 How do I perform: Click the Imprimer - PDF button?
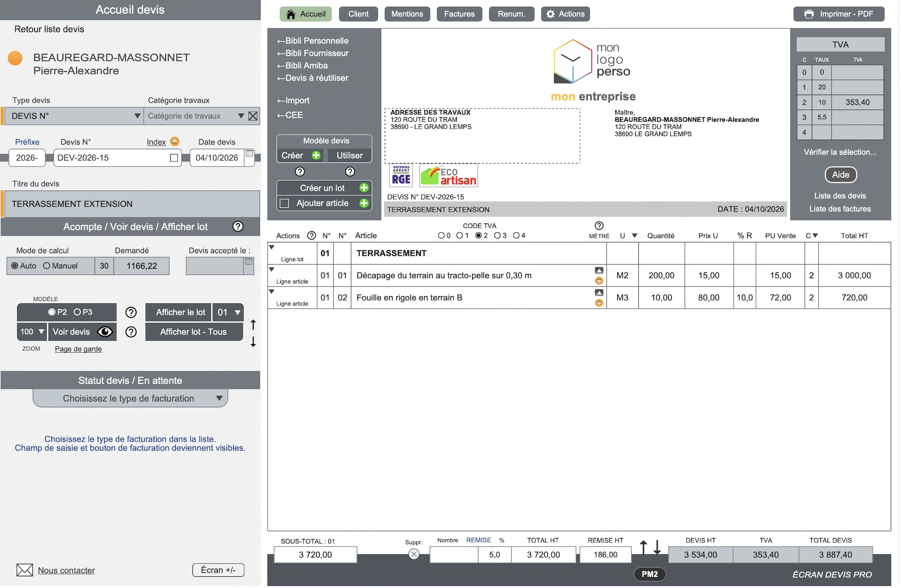tap(839, 14)
